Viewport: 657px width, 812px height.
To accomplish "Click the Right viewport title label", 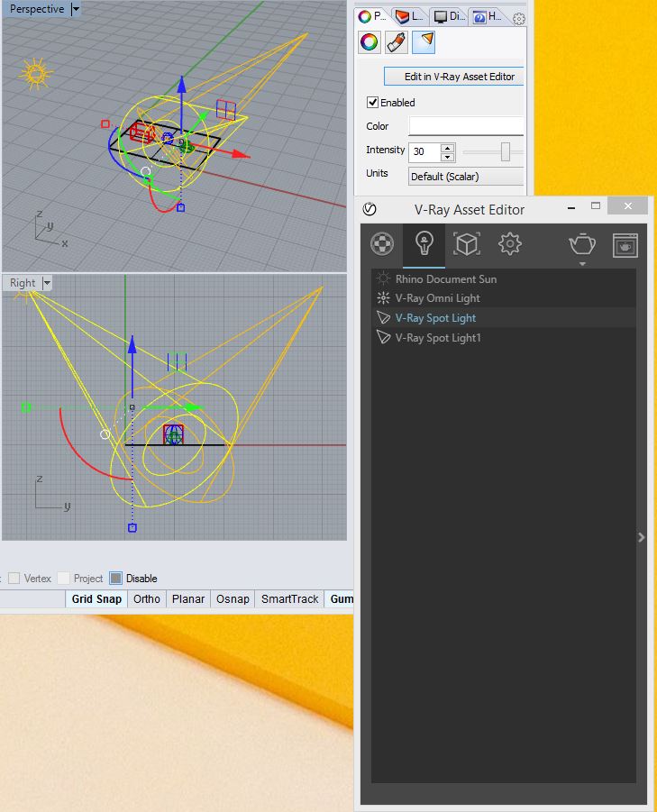I will tap(23, 283).
